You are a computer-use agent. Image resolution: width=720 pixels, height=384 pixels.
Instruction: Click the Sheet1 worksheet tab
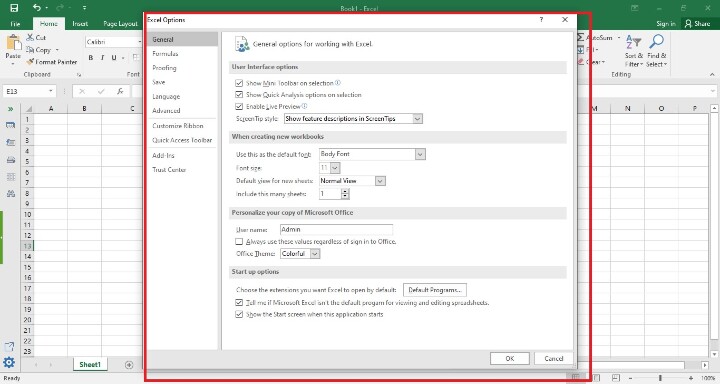coord(90,364)
